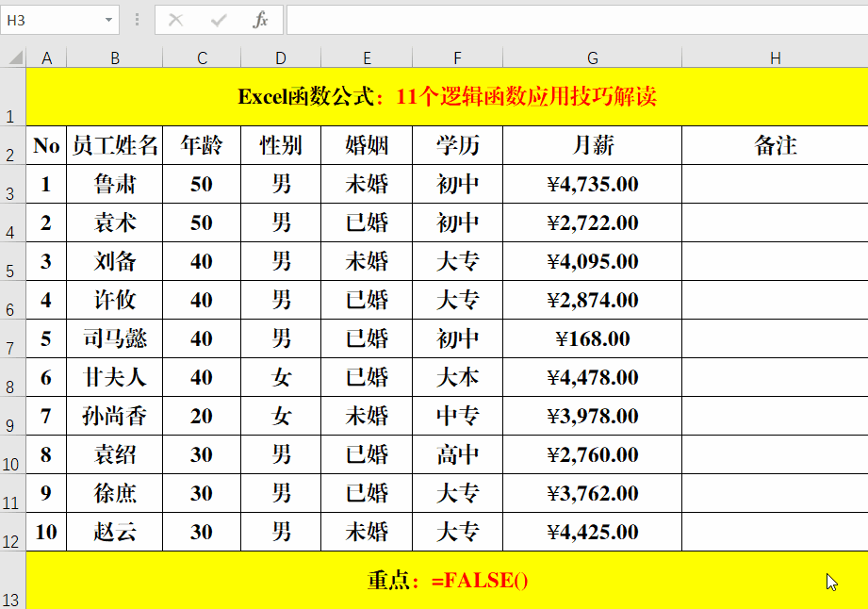Select the name cell '赵云'
This screenshot has width=868, height=609.
pos(115,532)
